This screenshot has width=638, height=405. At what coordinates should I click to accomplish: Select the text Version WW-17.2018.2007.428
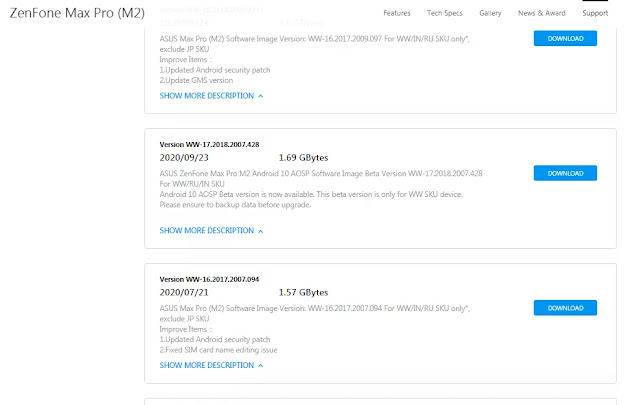tap(209, 144)
